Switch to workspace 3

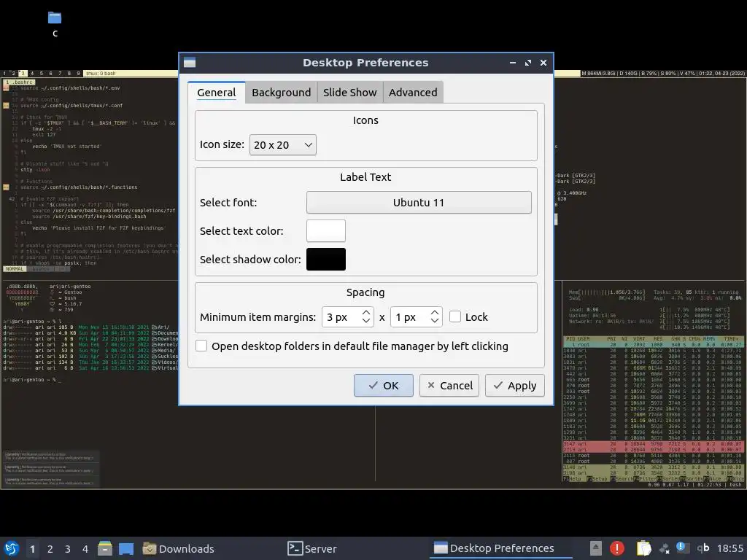pyautogui.click(x=68, y=549)
